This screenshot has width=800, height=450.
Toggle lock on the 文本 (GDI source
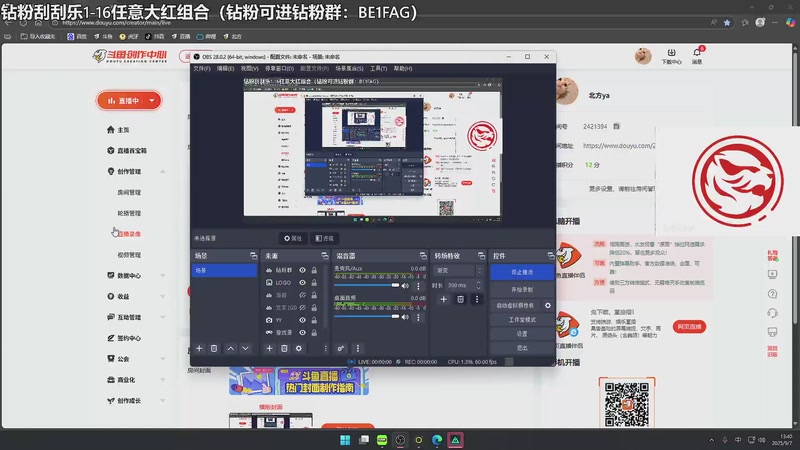[314, 308]
